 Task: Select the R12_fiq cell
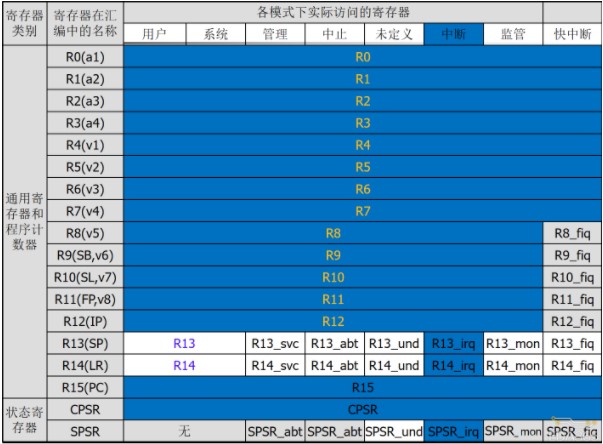pos(572,321)
